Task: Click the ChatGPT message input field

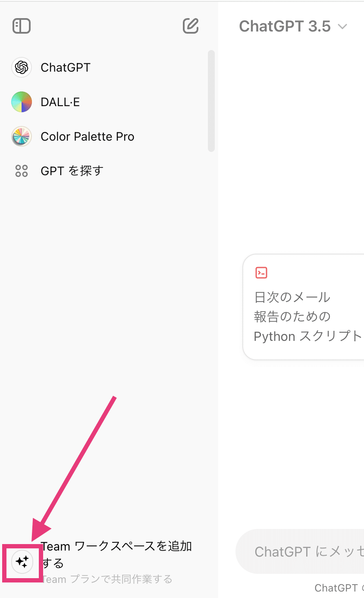Action: coord(300,551)
